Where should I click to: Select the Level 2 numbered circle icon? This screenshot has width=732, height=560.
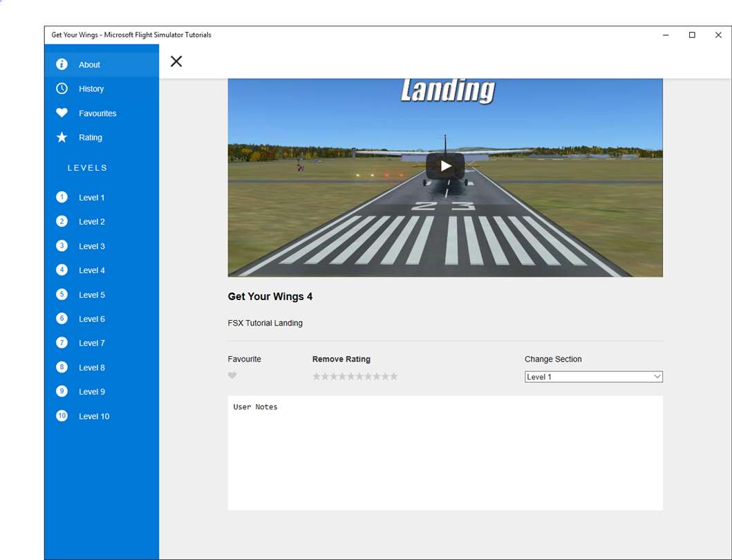click(62, 221)
